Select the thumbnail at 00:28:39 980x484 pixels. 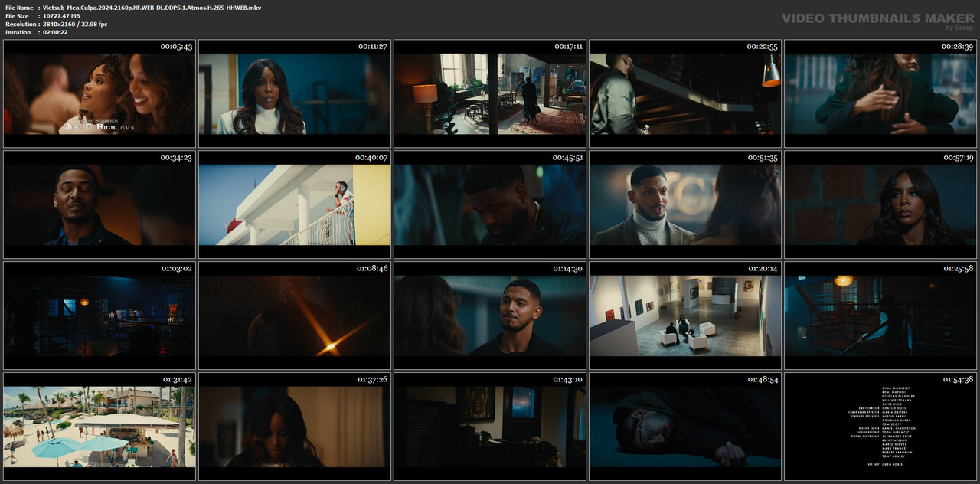click(x=880, y=93)
